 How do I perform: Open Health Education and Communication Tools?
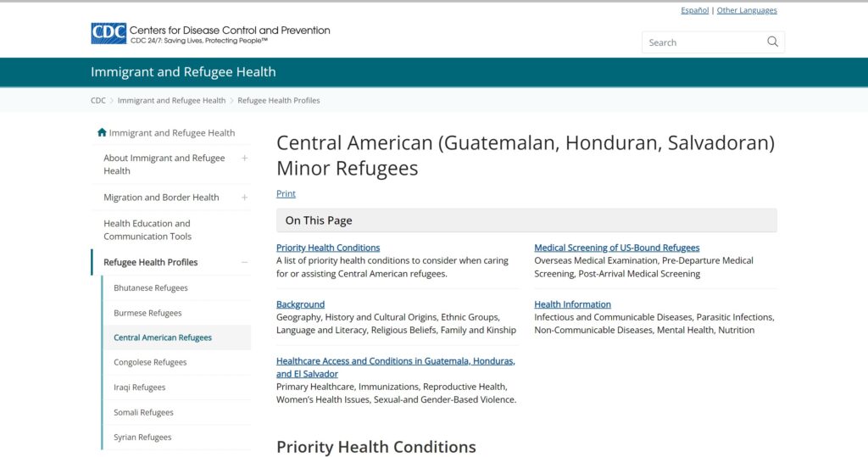(x=147, y=230)
